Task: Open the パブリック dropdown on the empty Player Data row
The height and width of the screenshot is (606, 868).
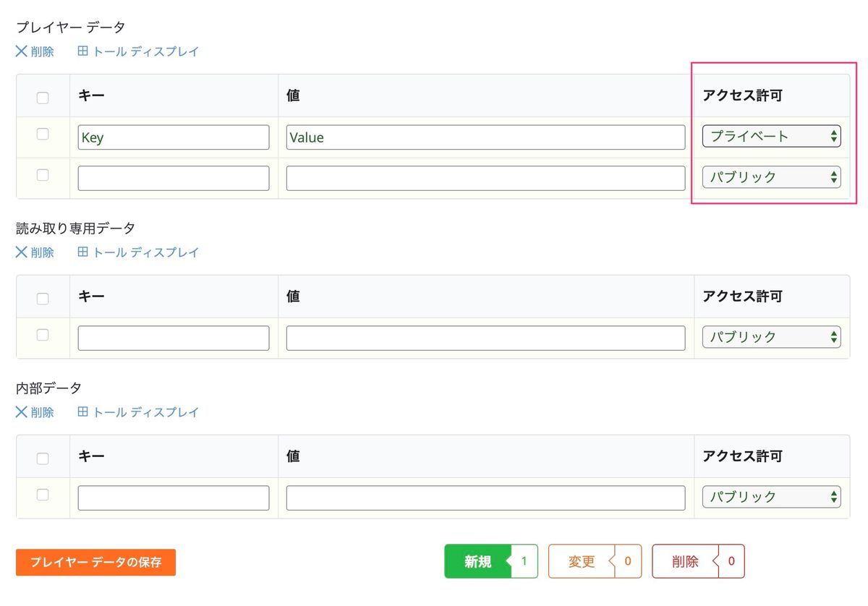Action: click(771, 176)
